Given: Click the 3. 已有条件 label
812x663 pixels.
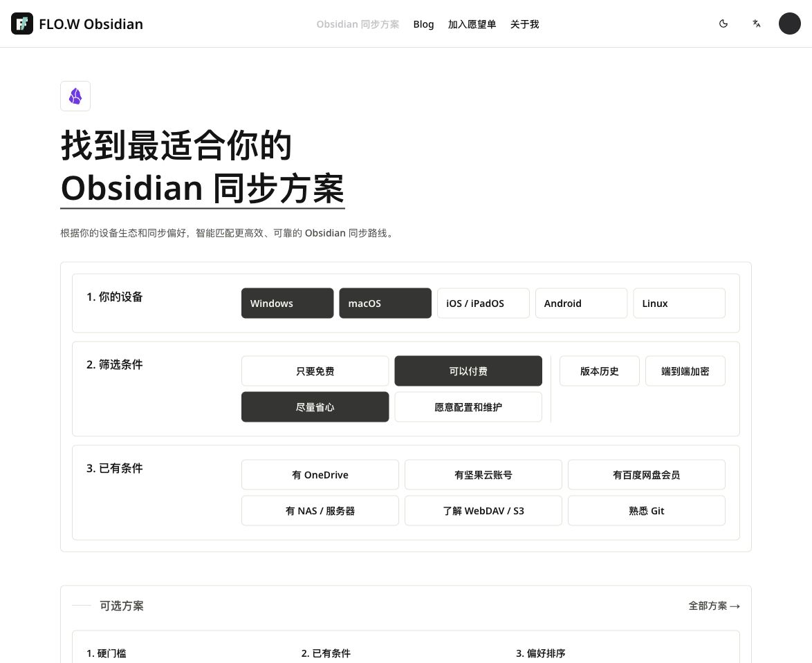Looking at the screenshot, I should click(114, 468).
